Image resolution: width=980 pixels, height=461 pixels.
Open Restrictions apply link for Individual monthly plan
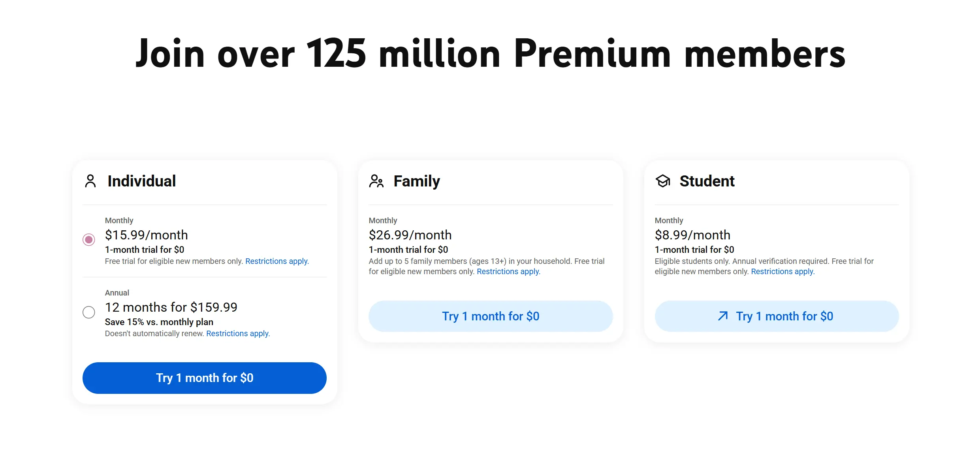point(277,261)
